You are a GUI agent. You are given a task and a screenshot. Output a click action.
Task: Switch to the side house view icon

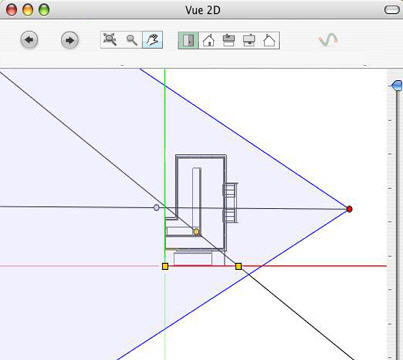click(x=269, y=41)
